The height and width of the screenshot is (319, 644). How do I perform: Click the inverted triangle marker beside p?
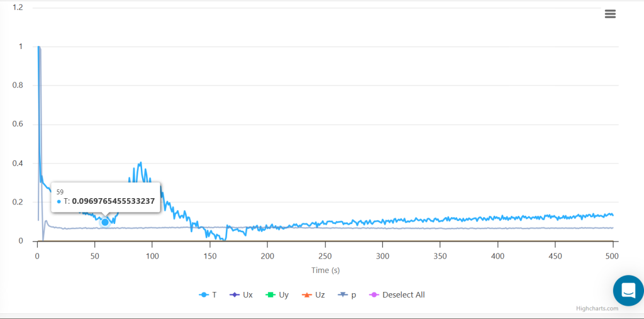pyautogui.click(x=342, y=294)
